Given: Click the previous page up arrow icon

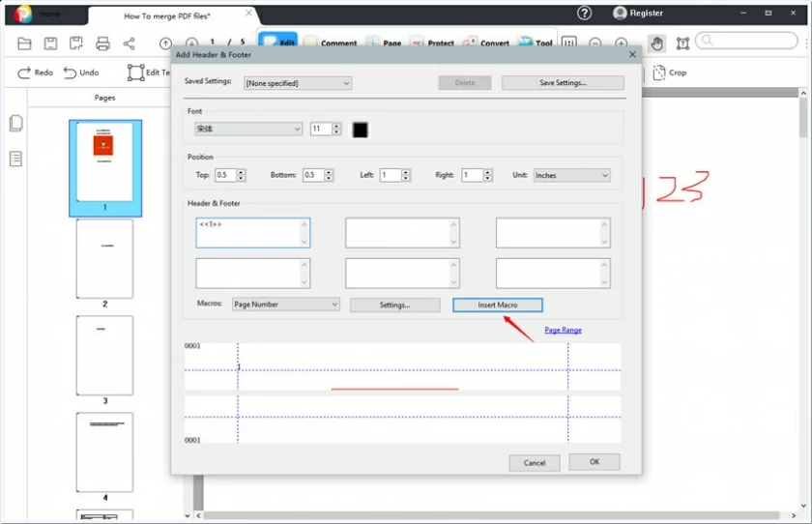Looking at the screenshot, I should click(165, 44).
